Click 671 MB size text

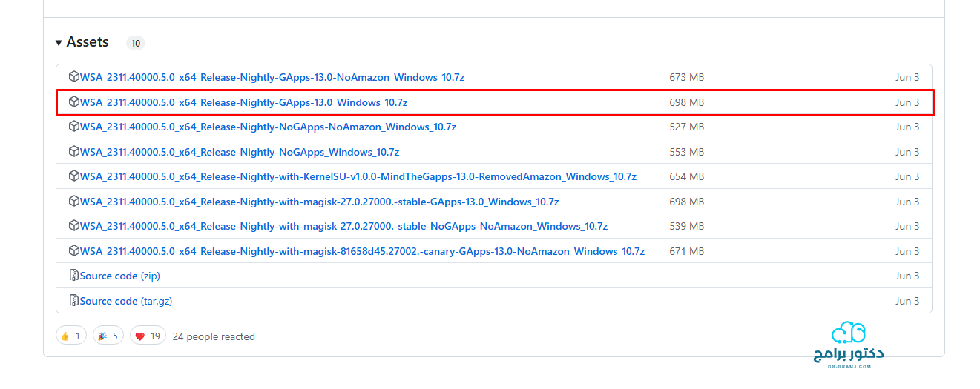coord(687,251)
